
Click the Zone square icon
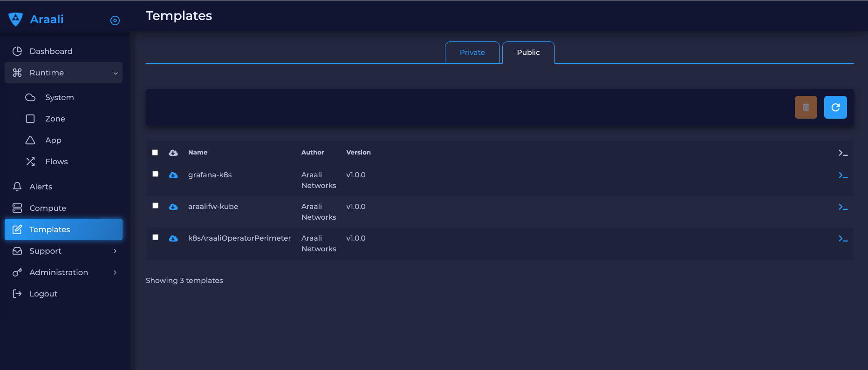pyautogui.click(x=30, y=119)
